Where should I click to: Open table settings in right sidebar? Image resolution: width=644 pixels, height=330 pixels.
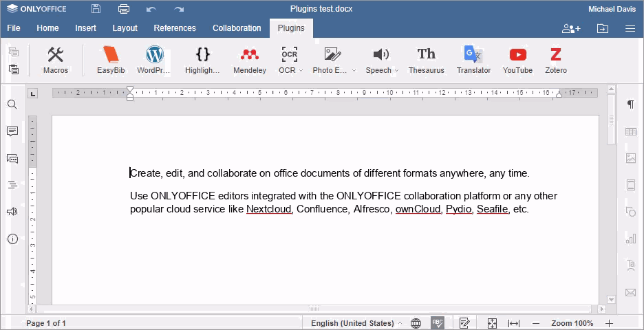(630, 131)
